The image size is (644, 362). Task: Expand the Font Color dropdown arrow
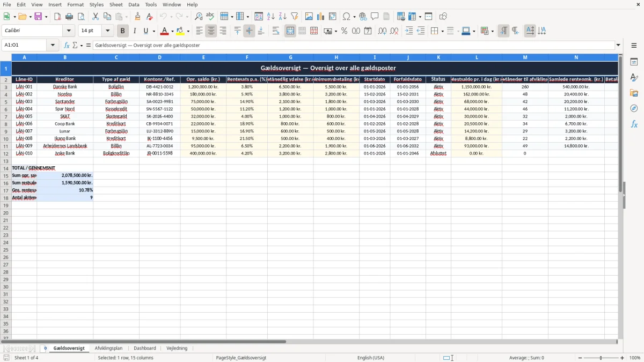click(x=172, y=31)
